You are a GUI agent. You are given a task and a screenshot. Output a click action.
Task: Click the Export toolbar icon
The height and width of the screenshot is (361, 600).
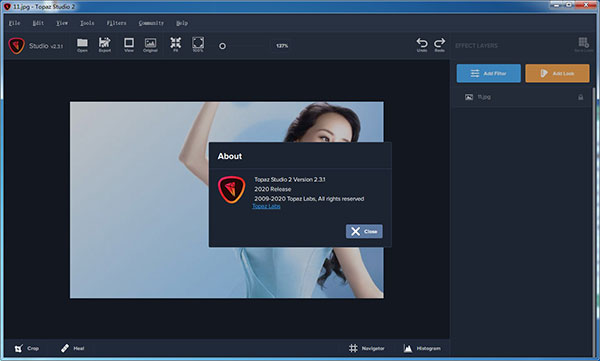[x=104, y=45]
